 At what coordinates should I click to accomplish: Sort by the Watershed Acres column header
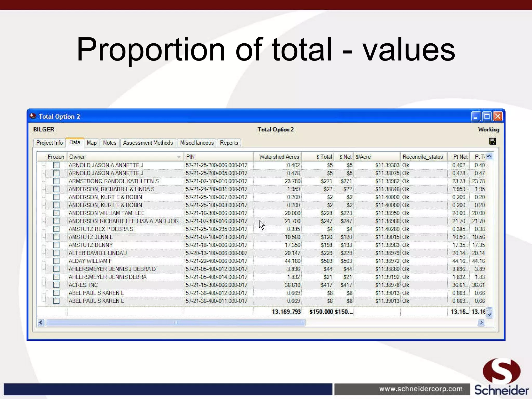point(278,157)
